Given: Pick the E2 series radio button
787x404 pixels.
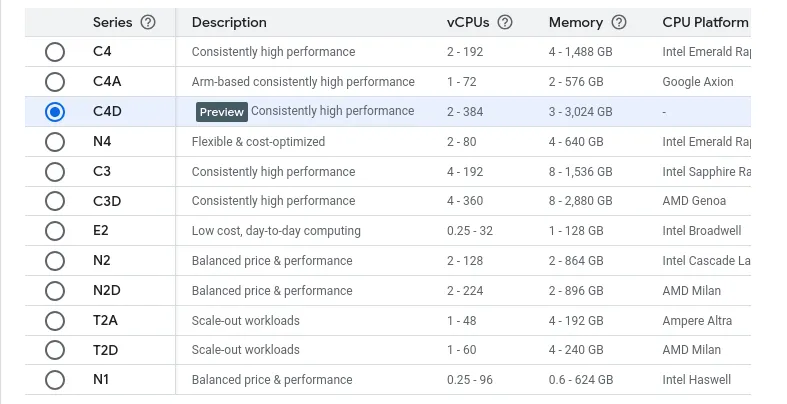Looking at the screenshot, I should click(55, 231).
